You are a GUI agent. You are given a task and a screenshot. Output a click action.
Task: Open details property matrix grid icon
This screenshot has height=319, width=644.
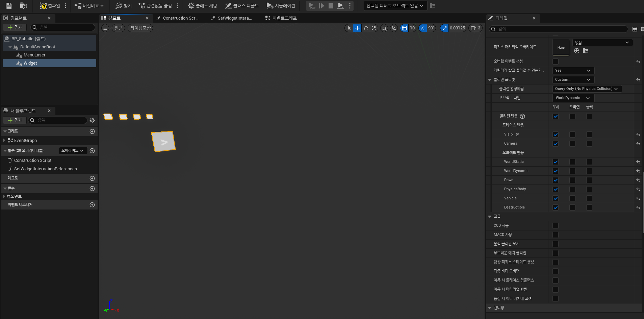[x=635, y=29]
